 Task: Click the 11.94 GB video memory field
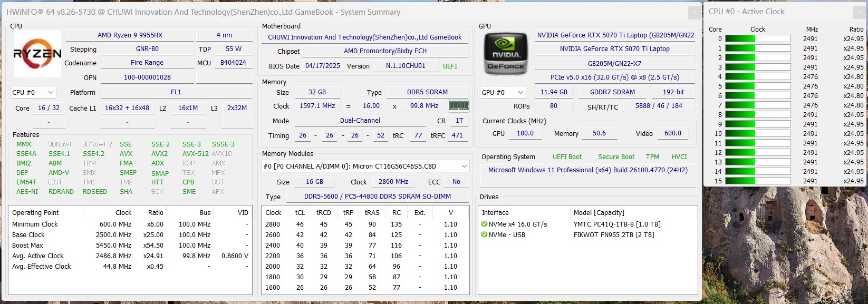point(554,92)
